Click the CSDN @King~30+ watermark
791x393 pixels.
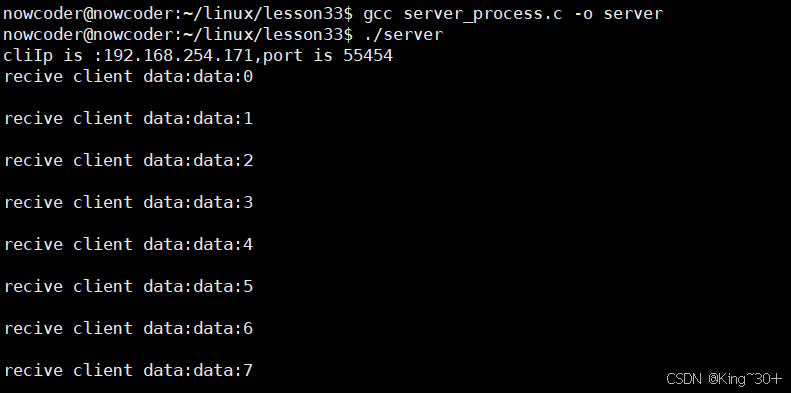[x=724, y=378]
